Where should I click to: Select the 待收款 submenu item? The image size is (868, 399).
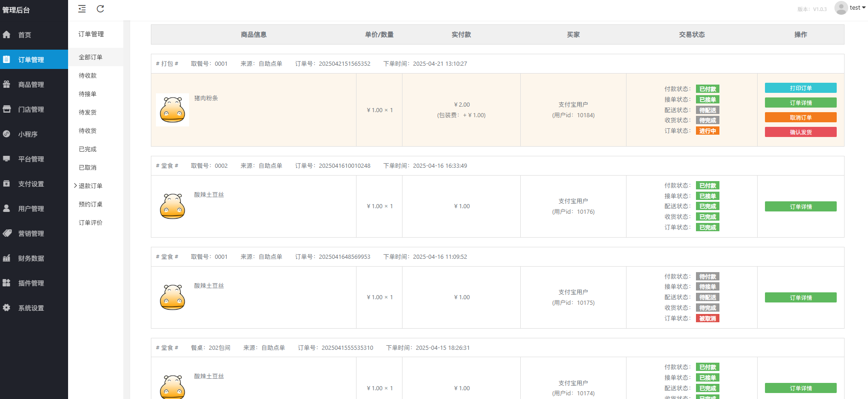pos(96,75)
